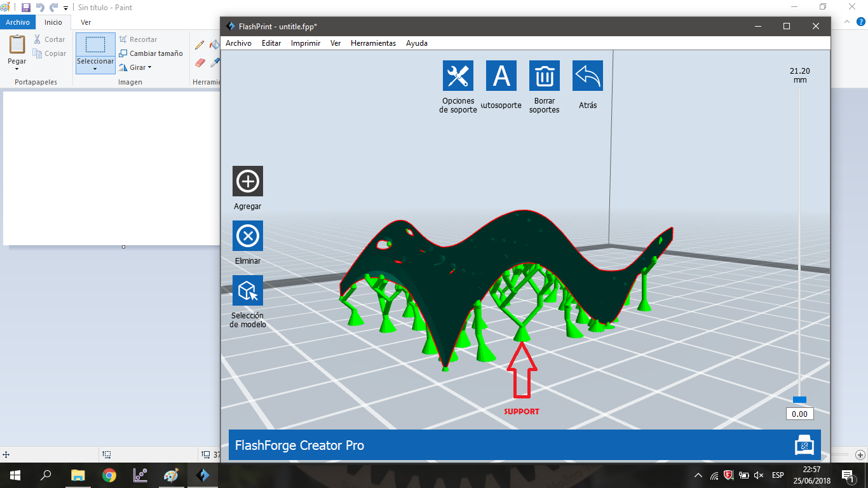This screenshot has width=868, height=488.
Task: Switch to the Ver tab in Paint
Action: 86,22
